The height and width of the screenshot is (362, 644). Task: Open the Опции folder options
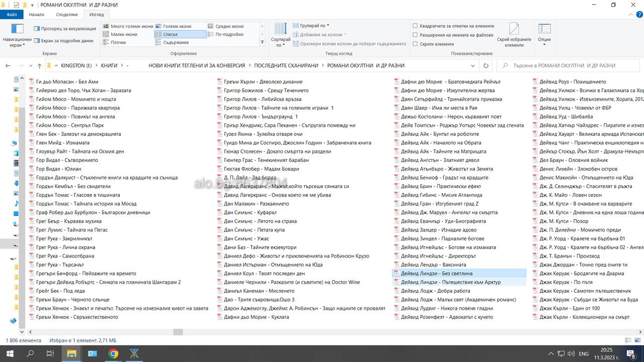pos(544,35)
